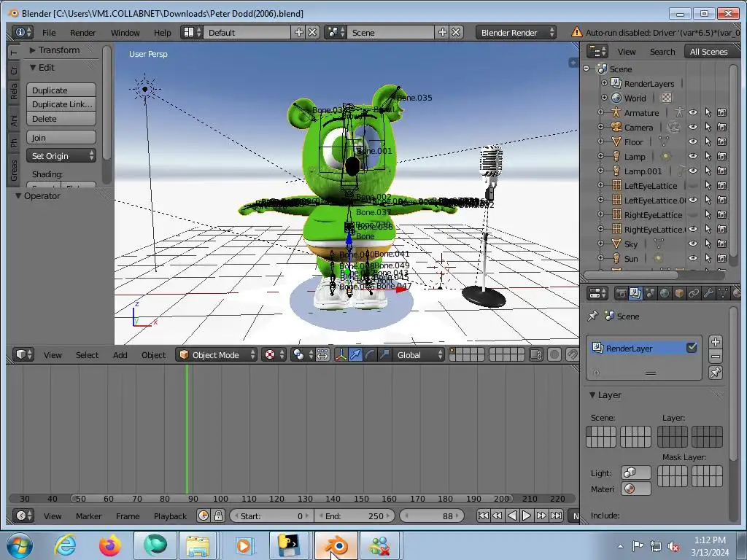Toggle visibility eye of Sun
The image size is (747, 560).
point(693,258)
